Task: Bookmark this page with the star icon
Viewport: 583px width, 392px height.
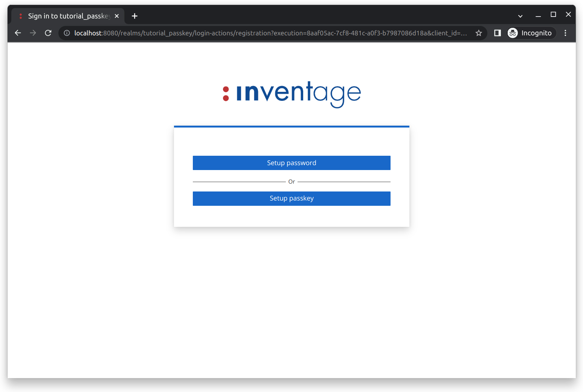Action: [479, 33]
